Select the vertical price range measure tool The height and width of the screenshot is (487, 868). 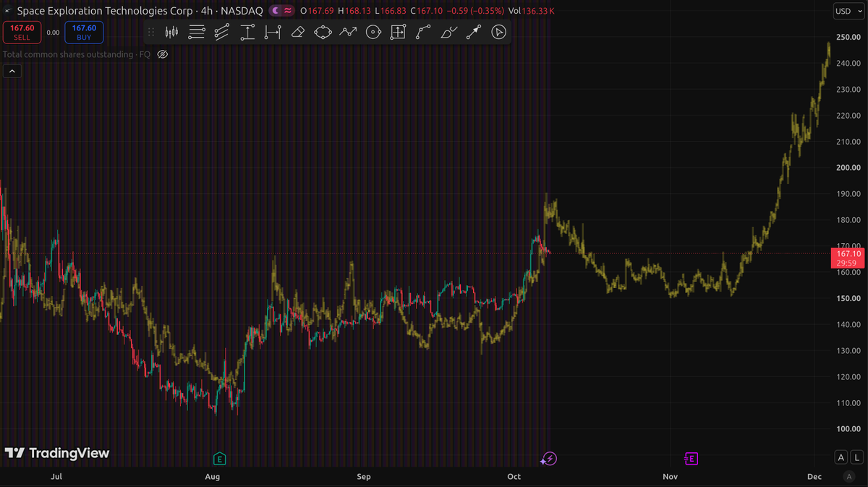pyautogui.click(x=247, y=32)
